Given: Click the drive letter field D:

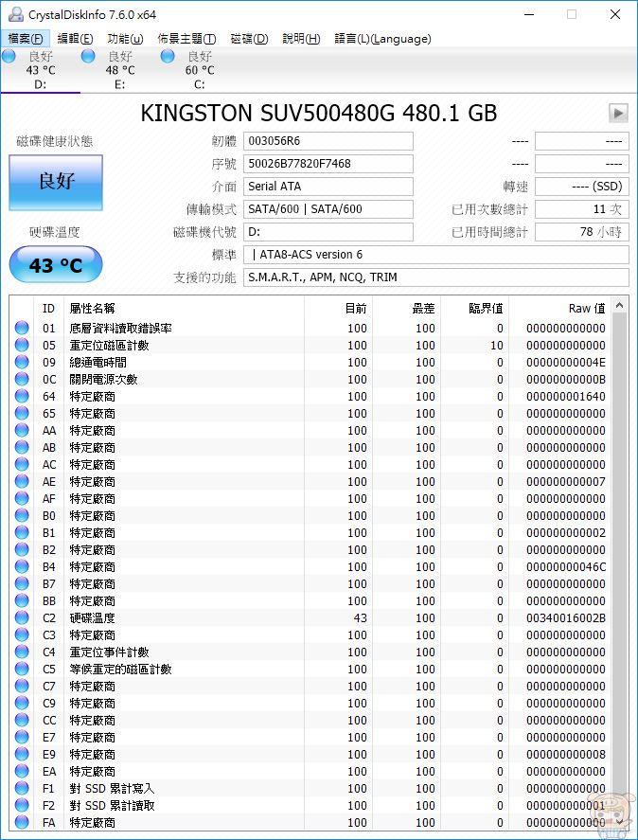Looking at the screenshot, I should tap(328, 232).
